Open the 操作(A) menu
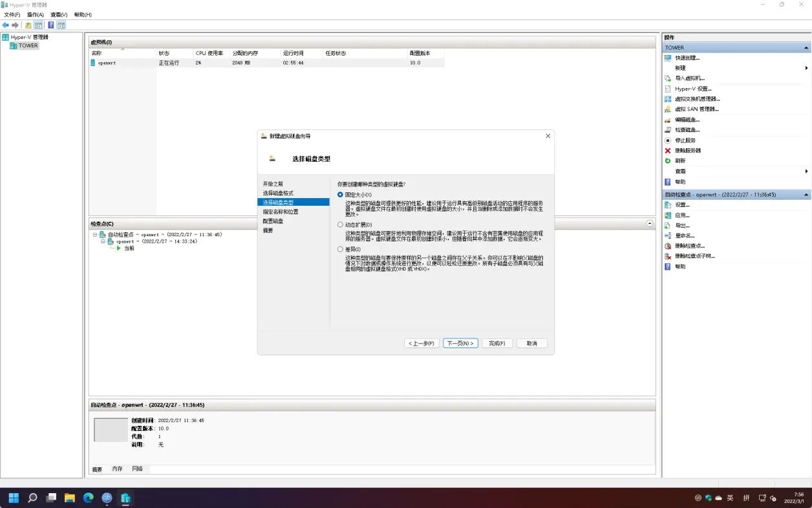This screenshot has height=508, width=812. point(36,14)
